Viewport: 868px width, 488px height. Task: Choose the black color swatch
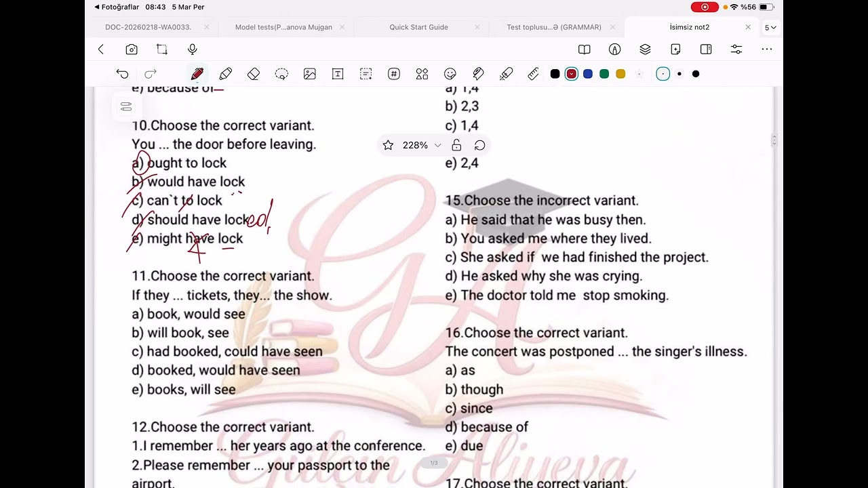[x=555, y=74]
